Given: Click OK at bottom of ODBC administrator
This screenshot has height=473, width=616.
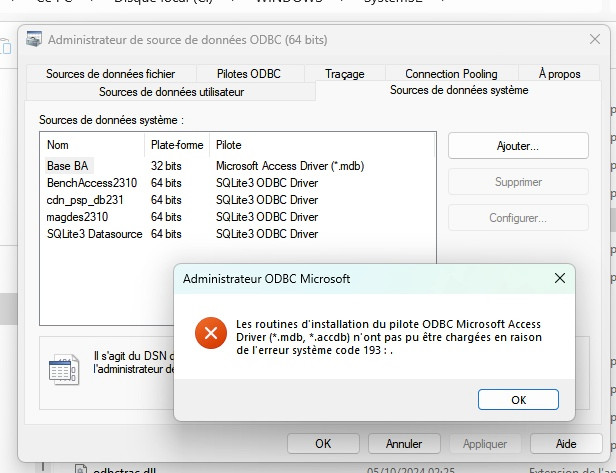Looking at the screenshot, I should (323, 444).
